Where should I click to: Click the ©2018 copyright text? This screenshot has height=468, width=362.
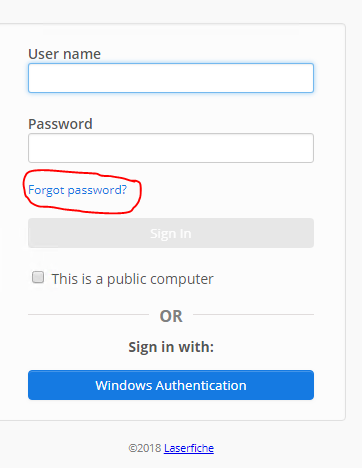pos(145,448)
